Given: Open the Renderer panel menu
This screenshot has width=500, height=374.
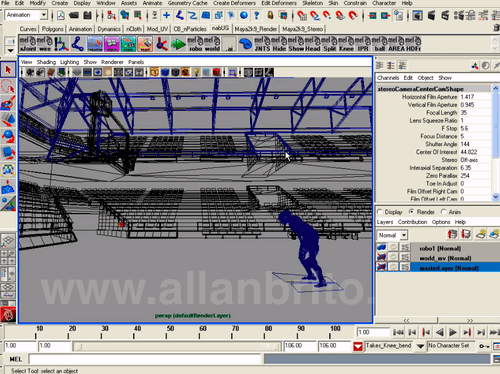Looking at the screenshot, I should click(112, 62).
